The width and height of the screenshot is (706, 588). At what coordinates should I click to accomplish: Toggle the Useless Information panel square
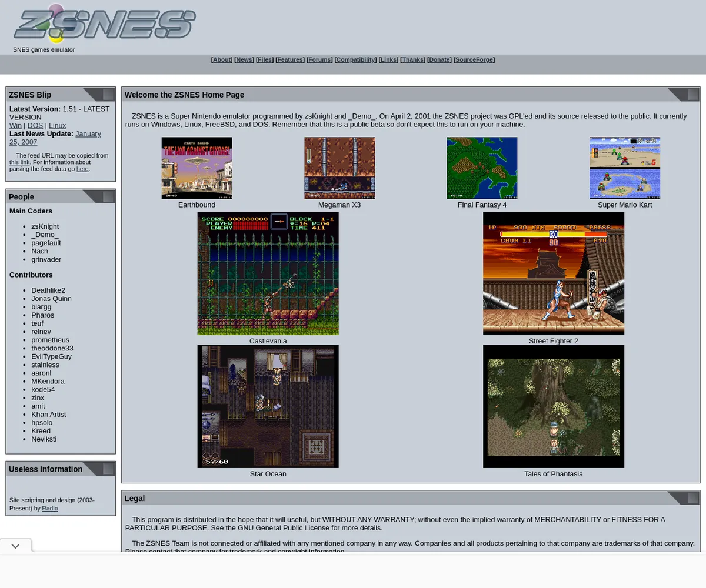108,469
